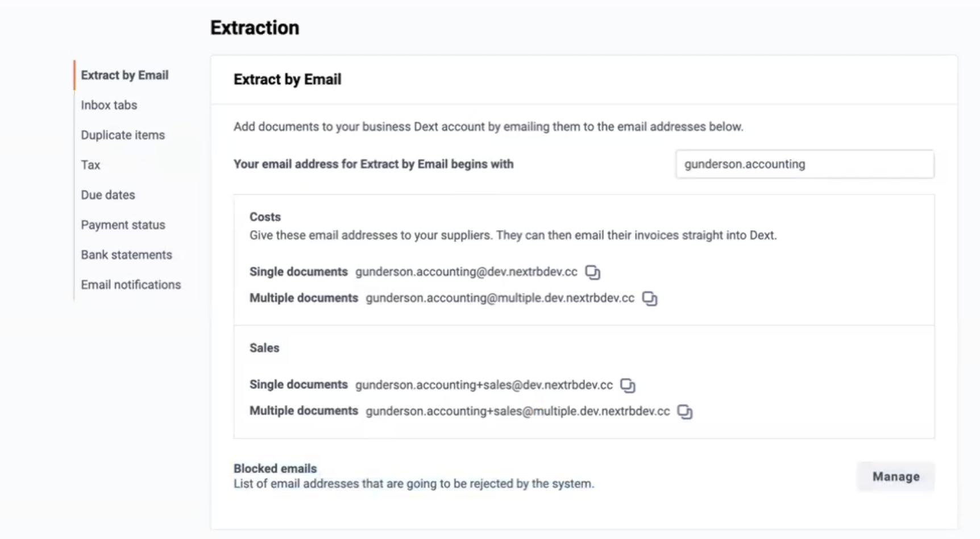Viewport: 980px width, 539px height.
Task: Click the Blocked emails label
Action: (x=275, y=468)
